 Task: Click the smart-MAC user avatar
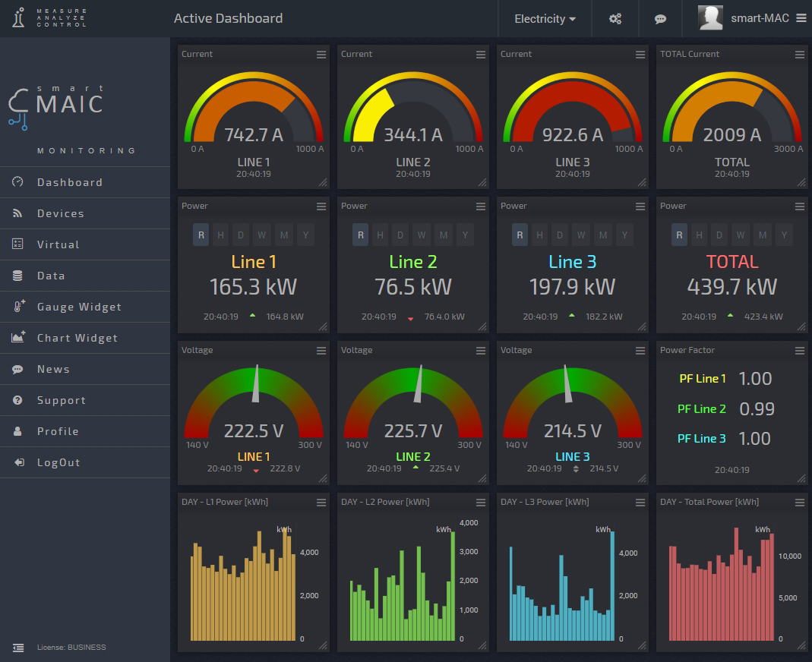710,18
